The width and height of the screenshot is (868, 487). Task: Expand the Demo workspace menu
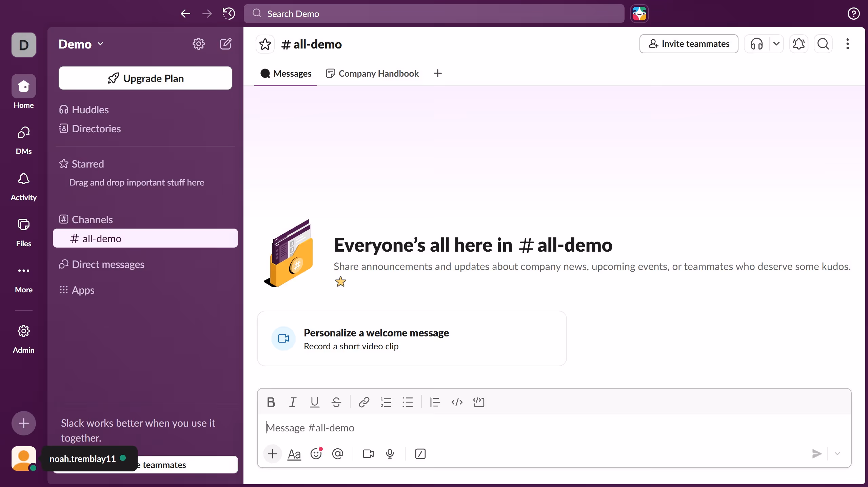click(81, 44)
